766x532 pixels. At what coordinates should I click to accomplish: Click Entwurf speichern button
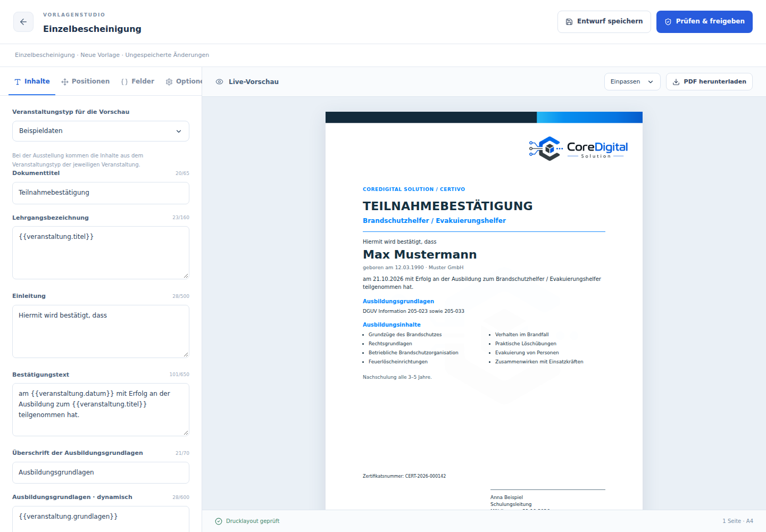pyautogui.click(x=604, y=22)
